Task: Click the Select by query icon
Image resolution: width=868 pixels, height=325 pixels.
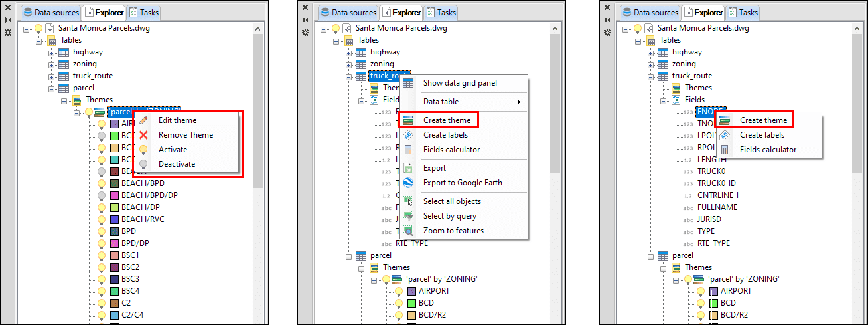Action: (409, 216)
